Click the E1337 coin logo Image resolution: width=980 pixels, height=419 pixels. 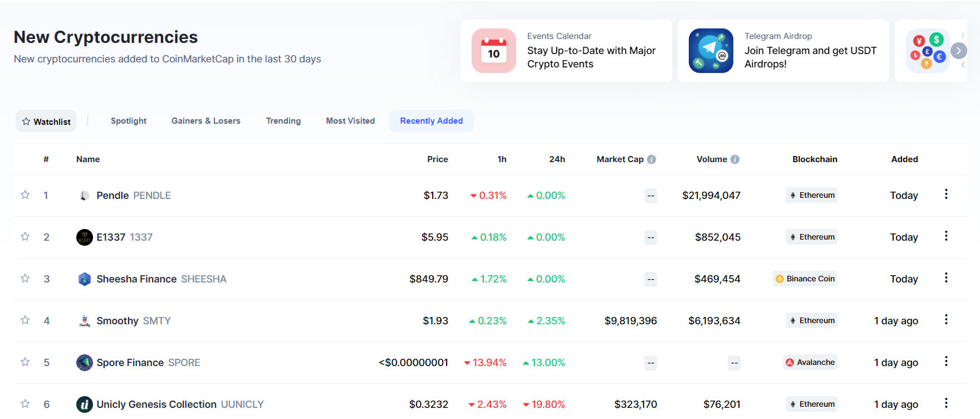[x=85, y=237]
